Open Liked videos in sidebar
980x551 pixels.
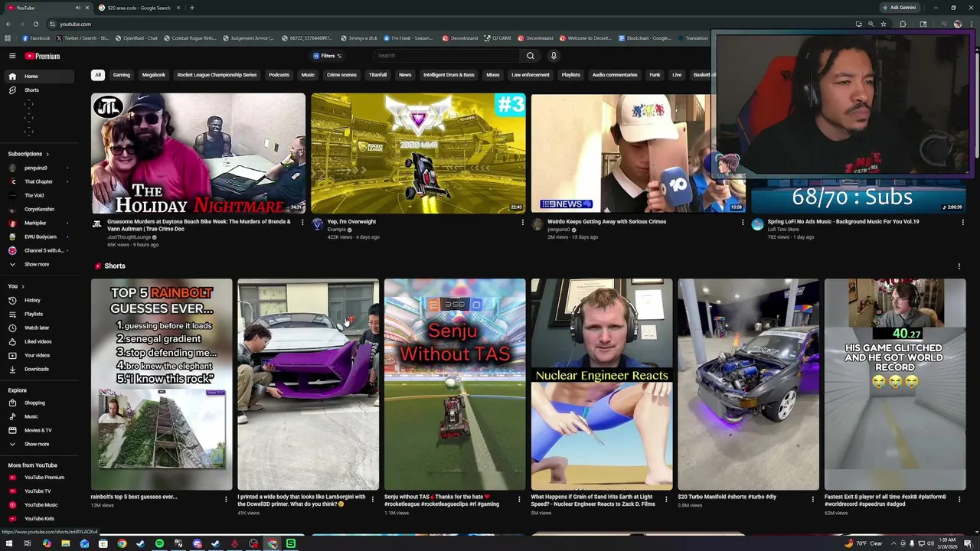click(x=38, y=341)
